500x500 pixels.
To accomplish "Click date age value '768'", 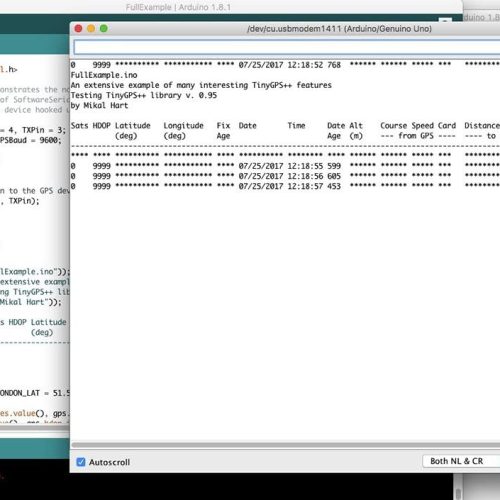I will [334, 65].
